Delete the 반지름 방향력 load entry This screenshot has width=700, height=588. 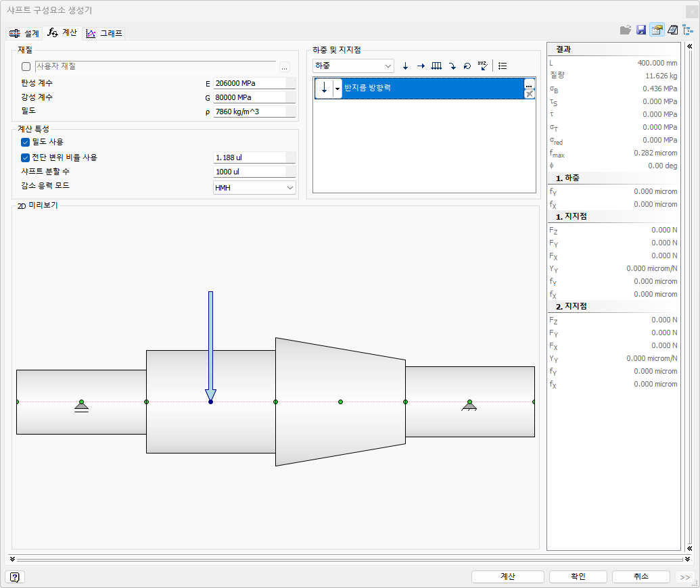tap(529, 94)
